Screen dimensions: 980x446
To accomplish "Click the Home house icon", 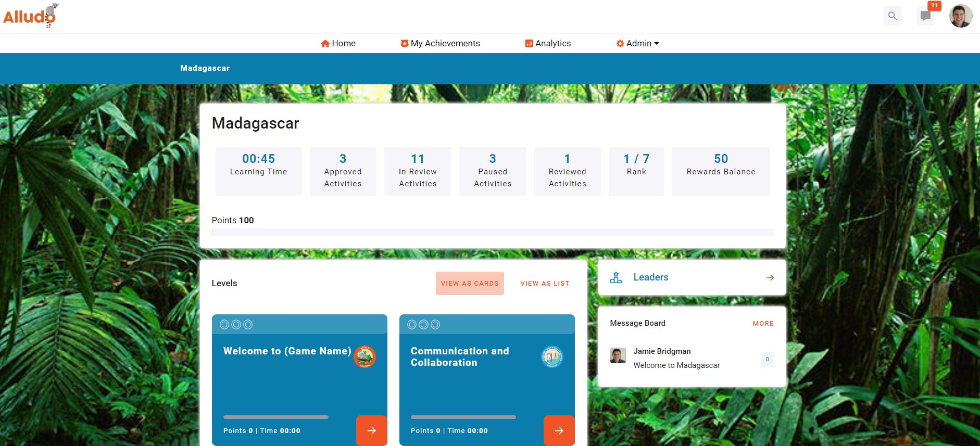I will 325,44.
